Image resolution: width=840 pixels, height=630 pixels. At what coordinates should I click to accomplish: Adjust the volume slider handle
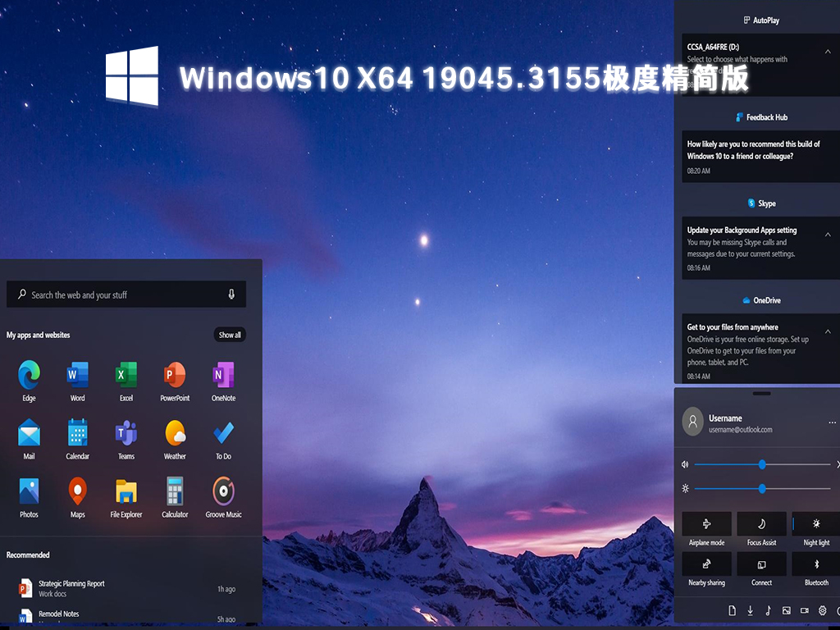click(762, 464)
